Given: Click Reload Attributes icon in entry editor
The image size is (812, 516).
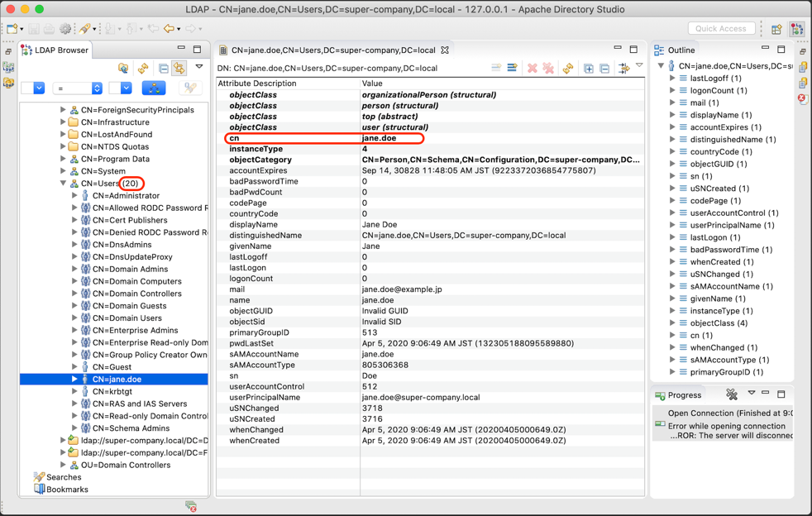Looking at the screenshot, I should tap(568, 69).
